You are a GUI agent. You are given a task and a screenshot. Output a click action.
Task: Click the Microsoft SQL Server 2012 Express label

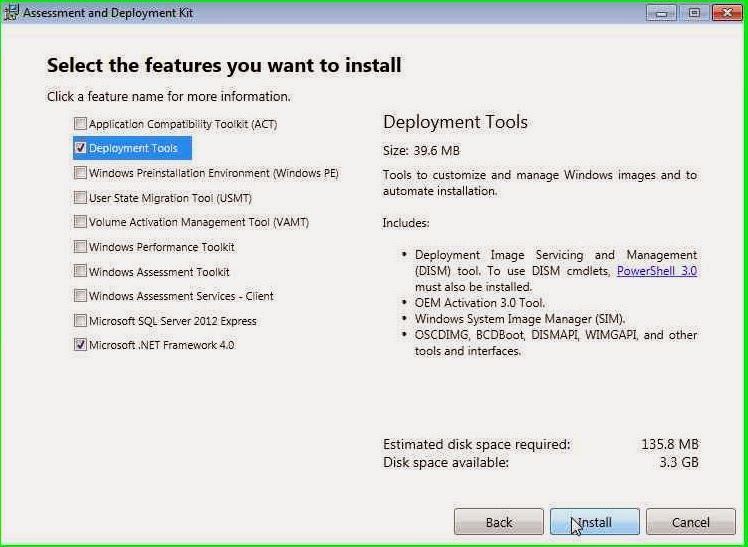point(173,321)
